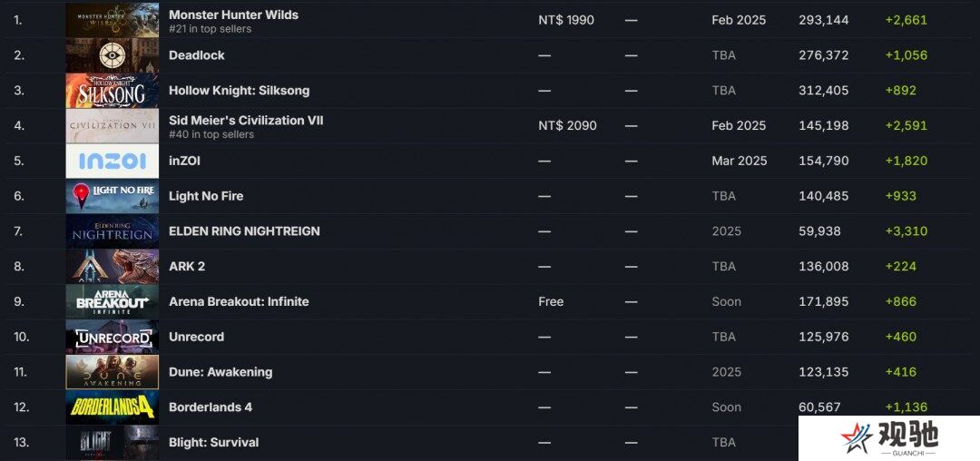Click the inZOI logo thumbnail
Viewport: 980px width, 461px height.
point(113,162)
